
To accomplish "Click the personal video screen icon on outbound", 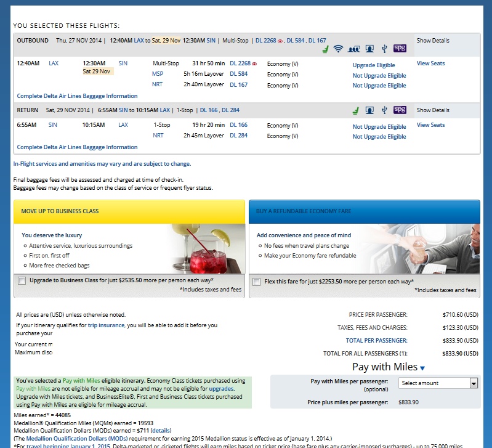I will click(x=369, y=49).
